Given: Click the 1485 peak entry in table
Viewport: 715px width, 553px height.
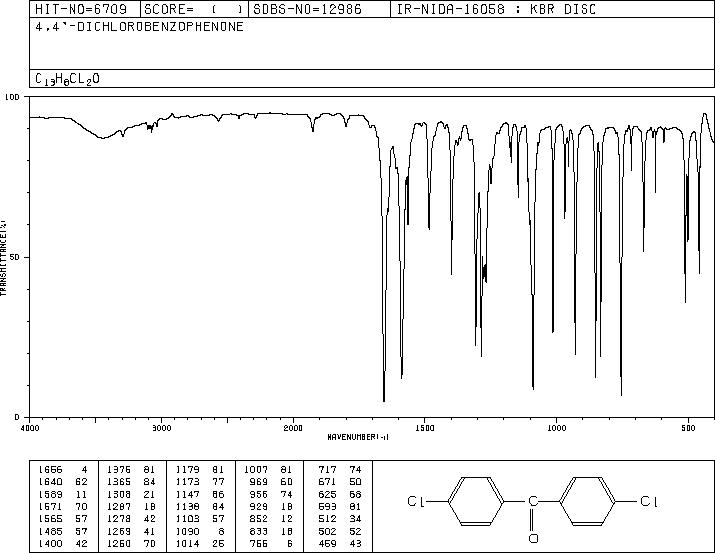Looking at the screenshot, I should tap(63, 532).
